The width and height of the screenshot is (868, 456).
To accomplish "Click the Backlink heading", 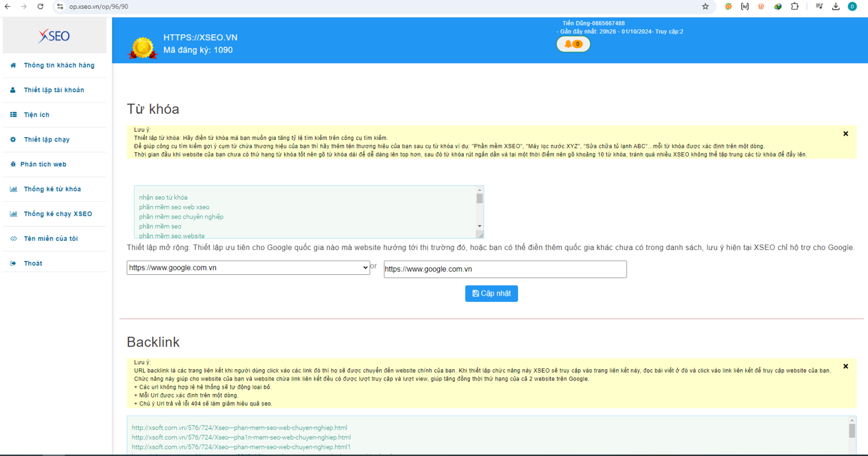I will [153, 342].
